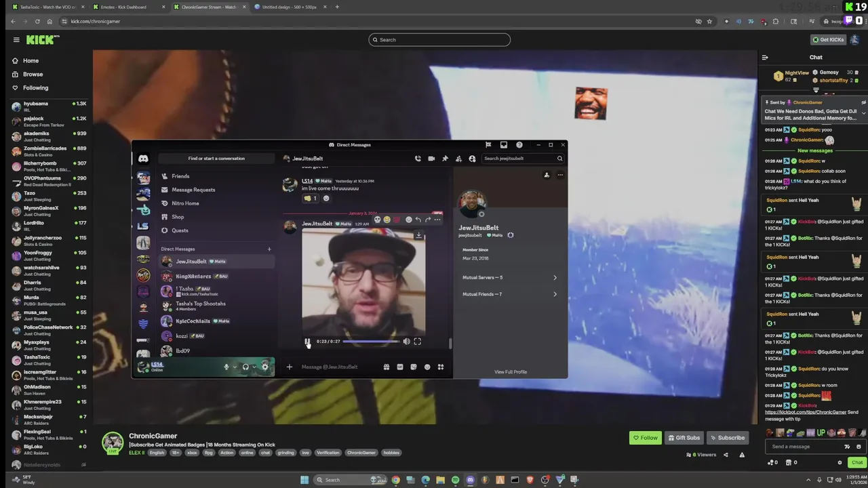Click 'Find or start a conversation' box

pos(216,159)
